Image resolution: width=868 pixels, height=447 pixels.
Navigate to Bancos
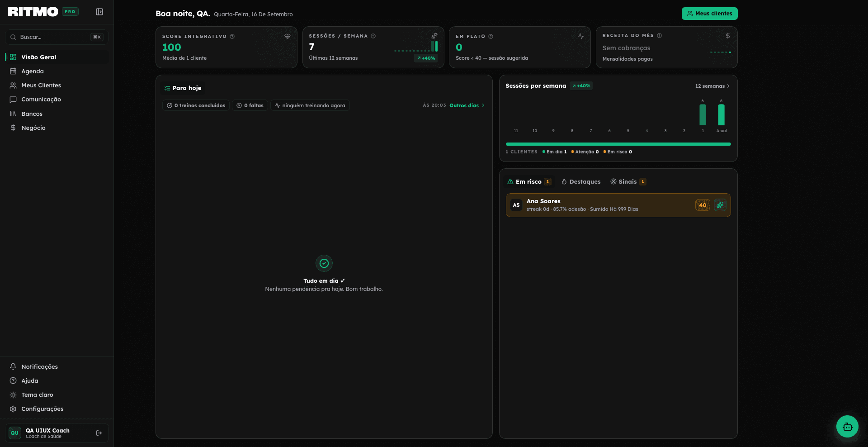(x=57, y=114)
